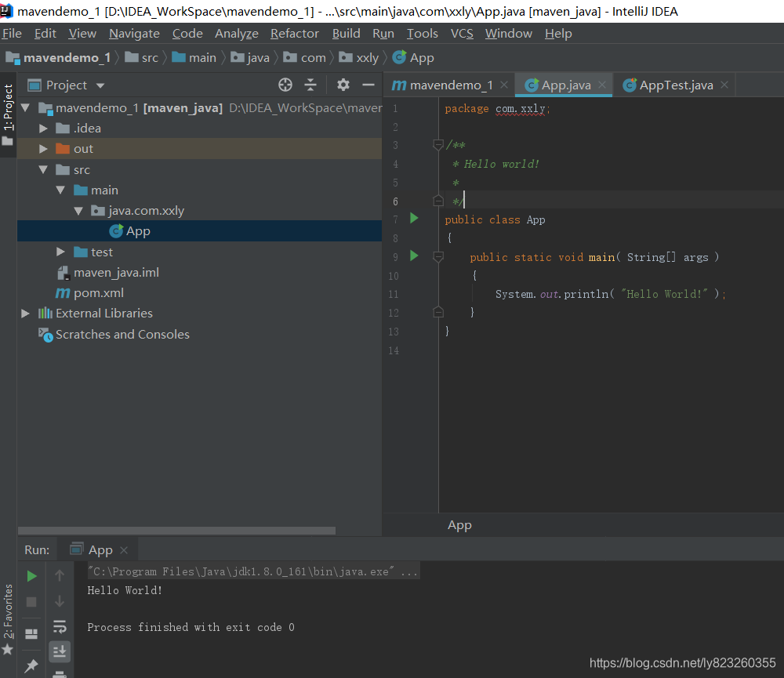Click the java.exe command line in Run console
This screenshot has width=784, height=678.
click(253, 571)
